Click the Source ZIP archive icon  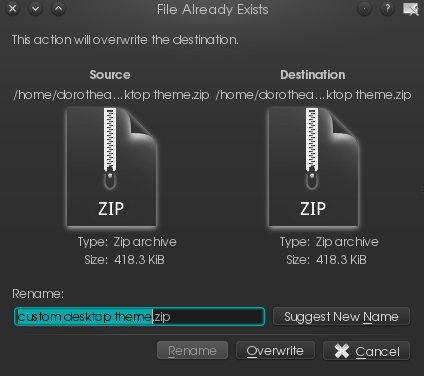(111, 167)
